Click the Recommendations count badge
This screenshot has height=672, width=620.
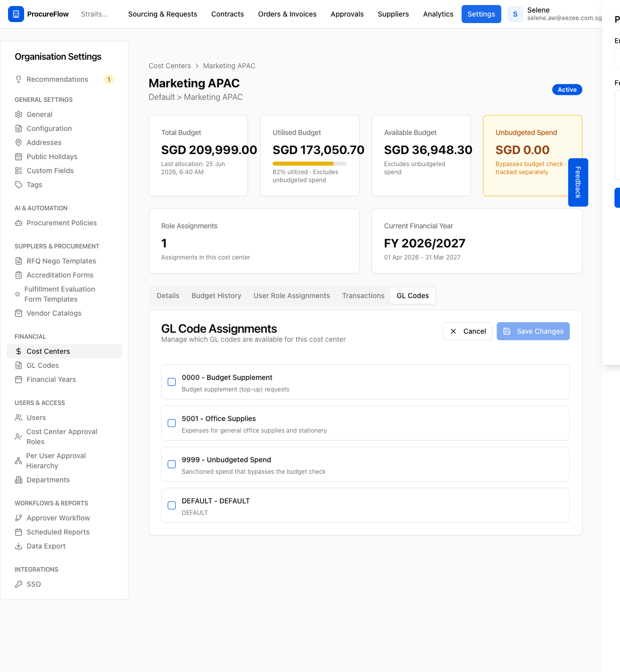tap(109, 79)
